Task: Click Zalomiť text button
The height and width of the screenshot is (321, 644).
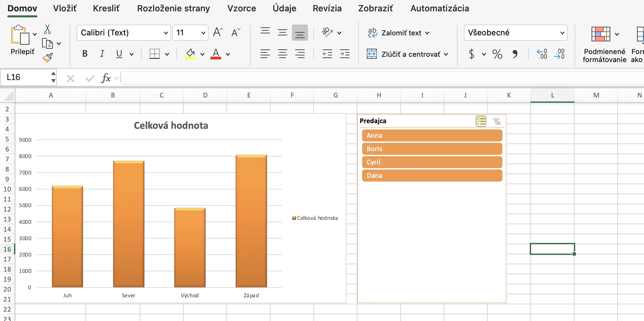Action: pyautogui.click(x=398, y=33)
